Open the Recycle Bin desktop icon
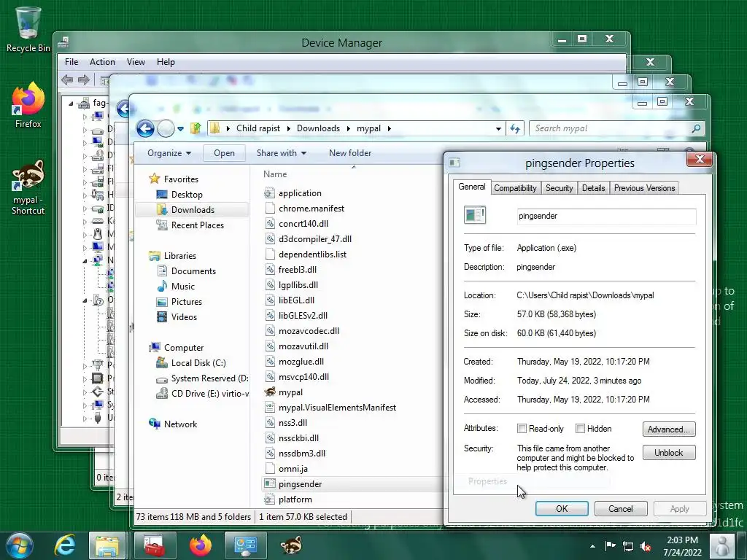The width and height of the screenshot is (747, 560). pos(28,28)
